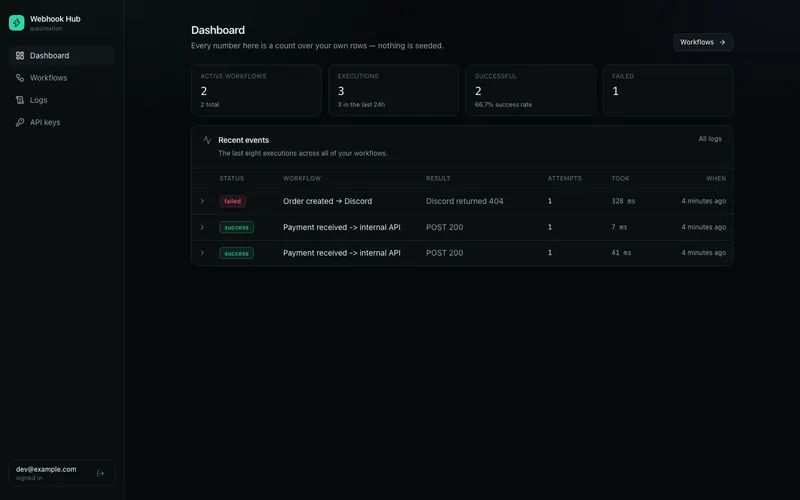
Task: Click the '3 in the last 24h' text
Action: pos(361,105)
